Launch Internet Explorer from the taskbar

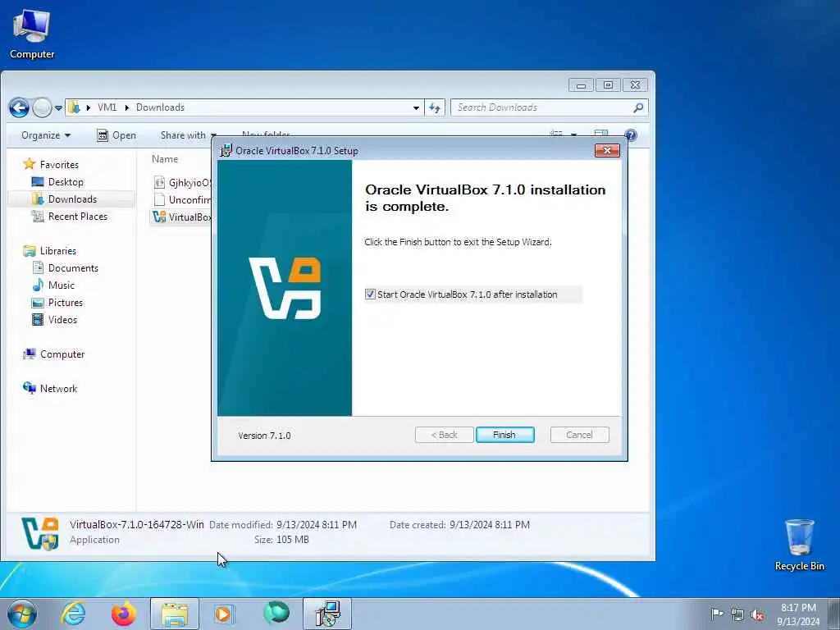[73, 614]
